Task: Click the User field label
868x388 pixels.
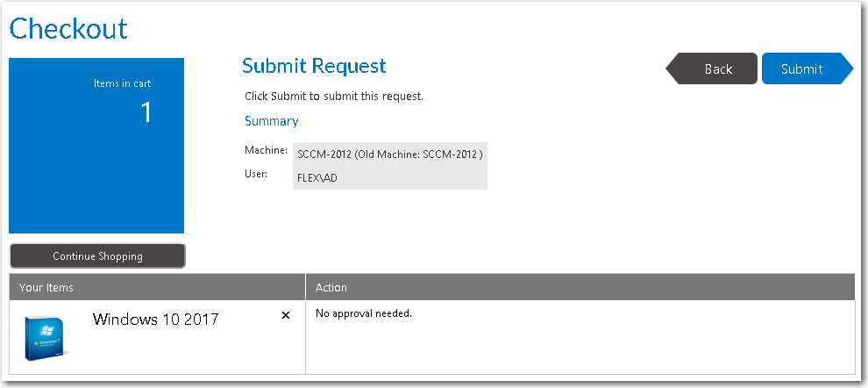Action: [255, 174]
